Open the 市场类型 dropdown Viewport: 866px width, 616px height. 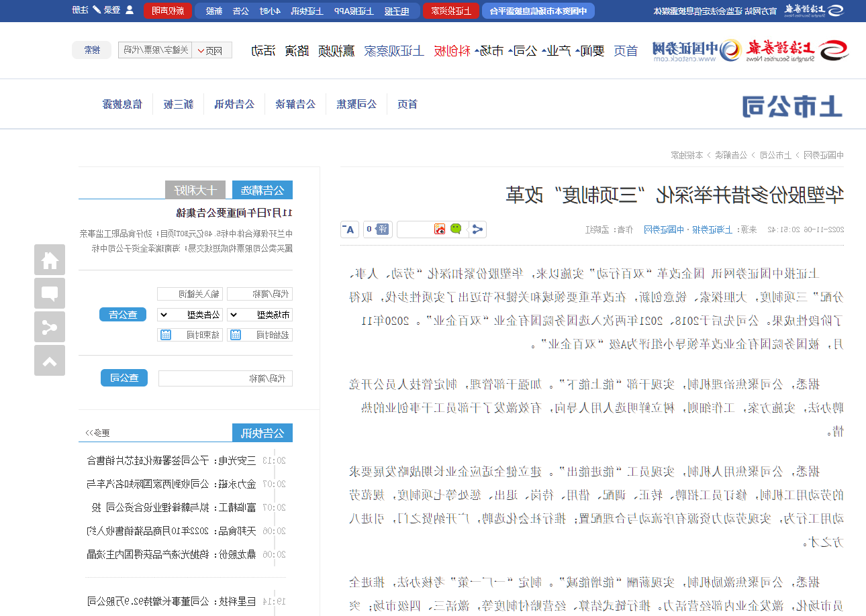[260, 315]
